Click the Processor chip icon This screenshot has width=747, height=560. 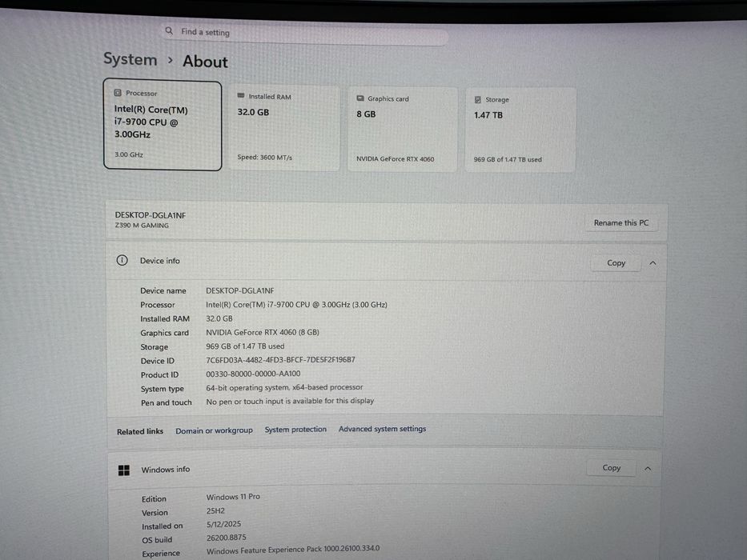[118, 93]
